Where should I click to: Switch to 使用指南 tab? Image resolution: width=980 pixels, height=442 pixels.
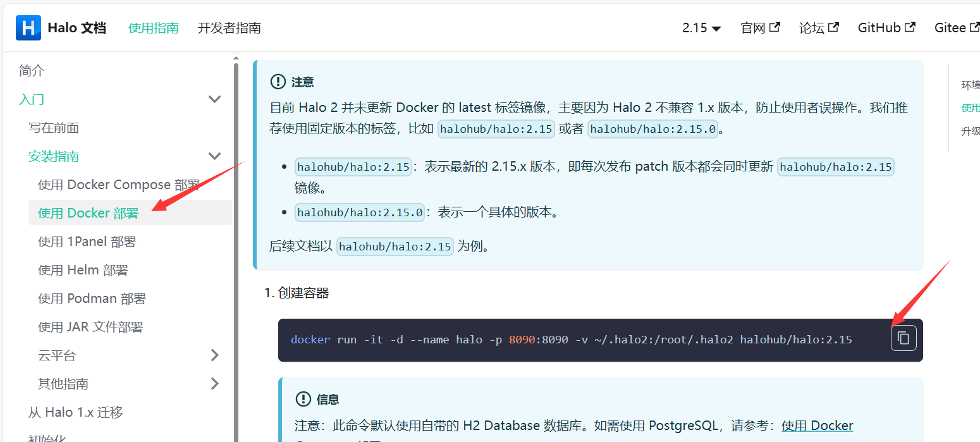[154, 28]
